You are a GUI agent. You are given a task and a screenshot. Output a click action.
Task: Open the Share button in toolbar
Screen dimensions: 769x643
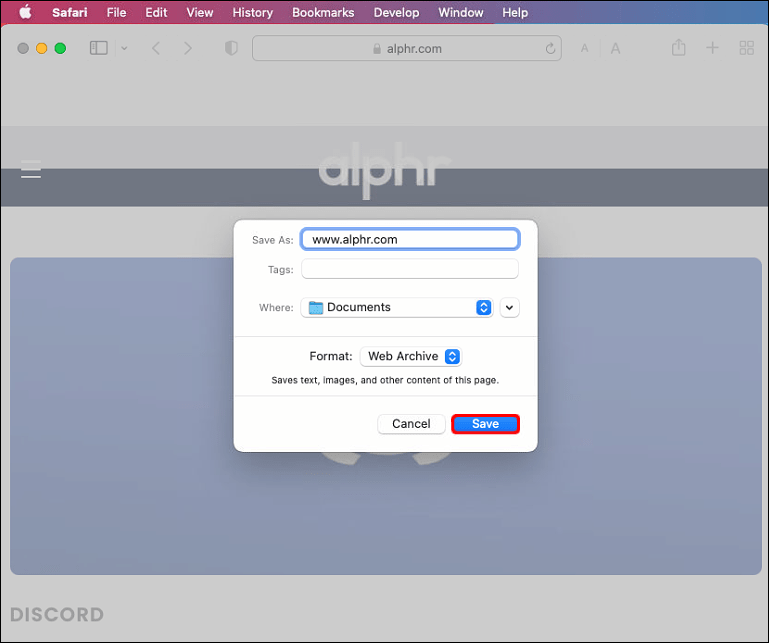(x=679, y=48)
